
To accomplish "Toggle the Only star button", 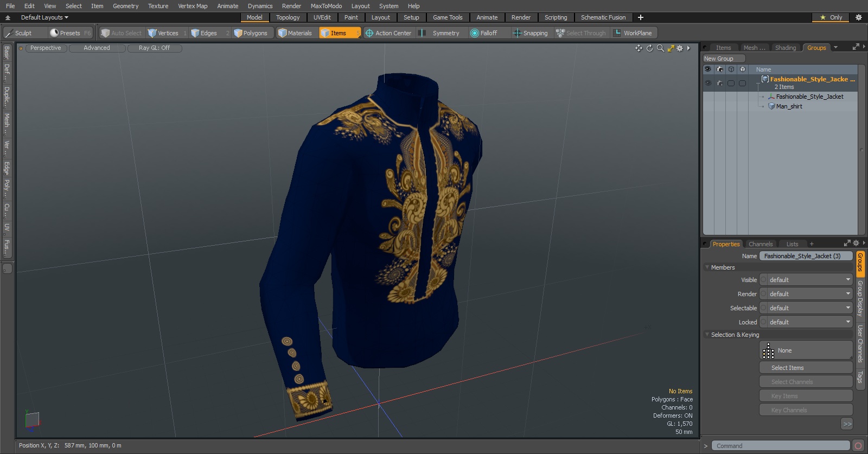I will 831,17.
